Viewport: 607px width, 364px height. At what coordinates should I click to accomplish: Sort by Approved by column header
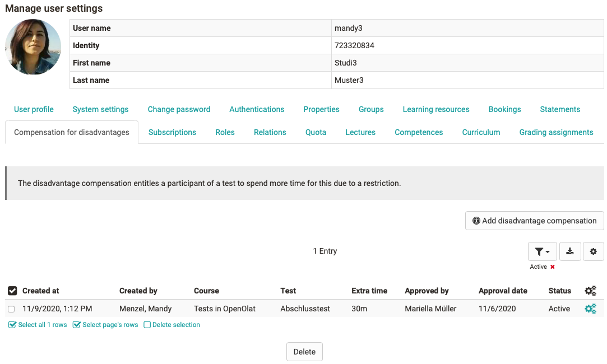point(427,291)
